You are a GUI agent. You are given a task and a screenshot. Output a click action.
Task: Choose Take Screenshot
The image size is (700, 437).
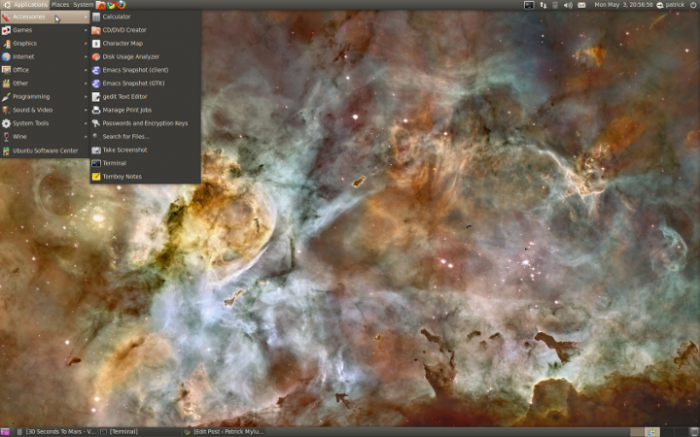(x=145, y=150)
